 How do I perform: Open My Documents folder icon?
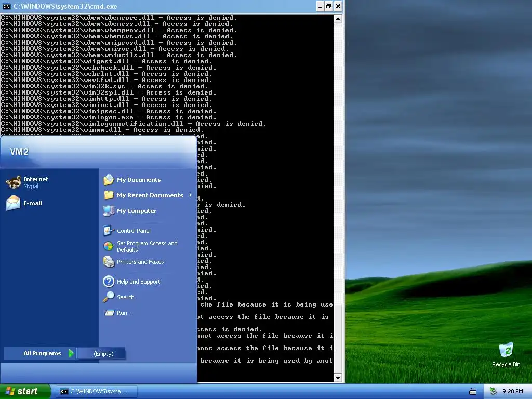(109, 179)
